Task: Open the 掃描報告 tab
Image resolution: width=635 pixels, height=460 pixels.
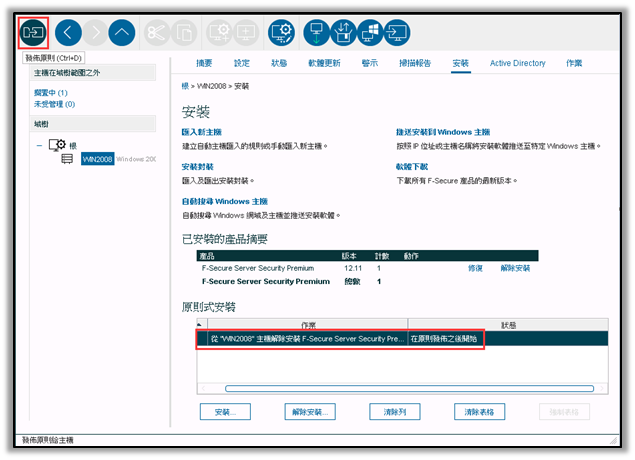Action: pos(415,63)
